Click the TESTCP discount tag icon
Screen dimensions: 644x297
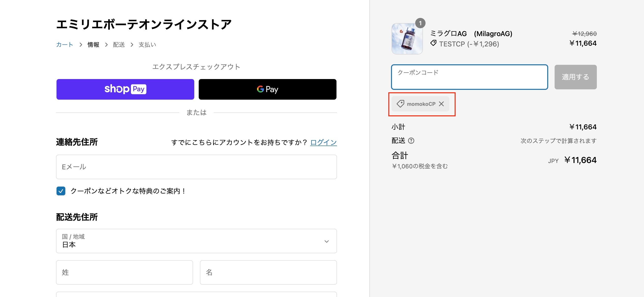(433, 43)
